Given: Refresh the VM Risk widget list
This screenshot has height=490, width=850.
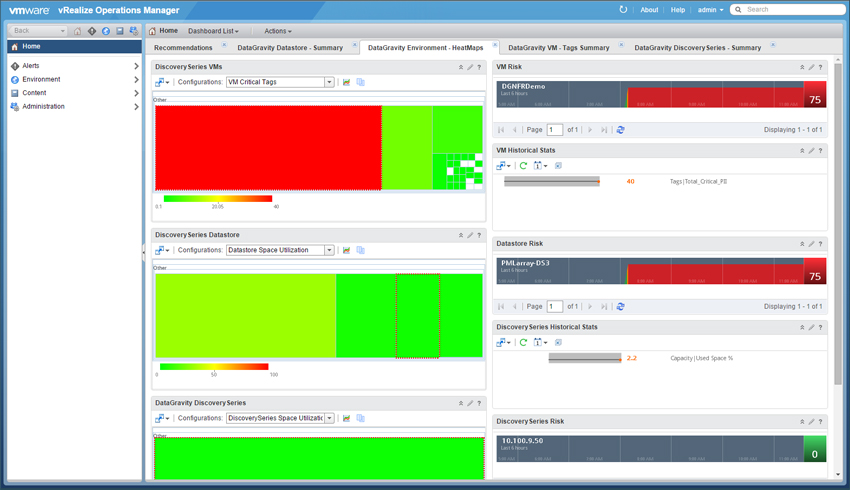Looking at the screenshot, I should [621, 130].
